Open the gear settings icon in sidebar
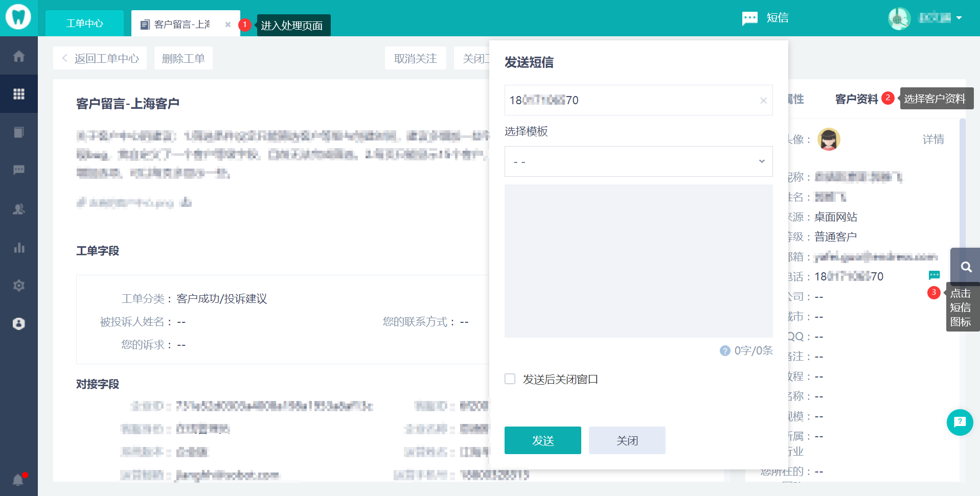This screenshot has width=980, height=496. tap(19, 286)
